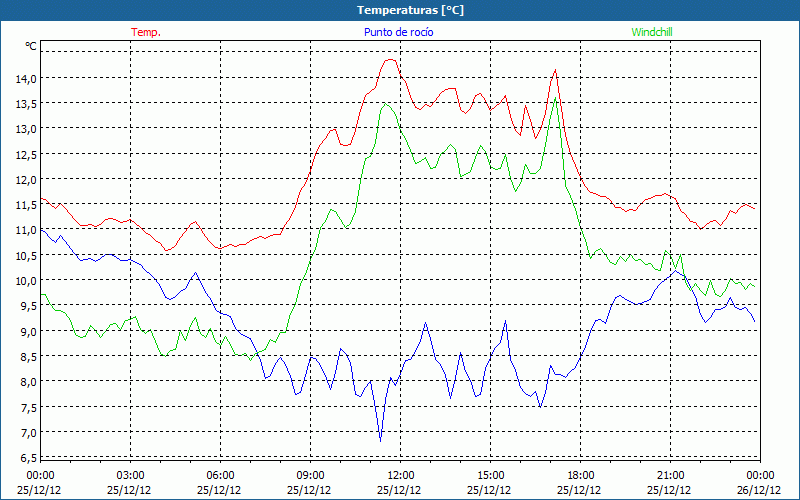Screen dimensions: 800x500
Task: Click the blue dew point minimum near 11:20
Action: (x=381, y=440)
